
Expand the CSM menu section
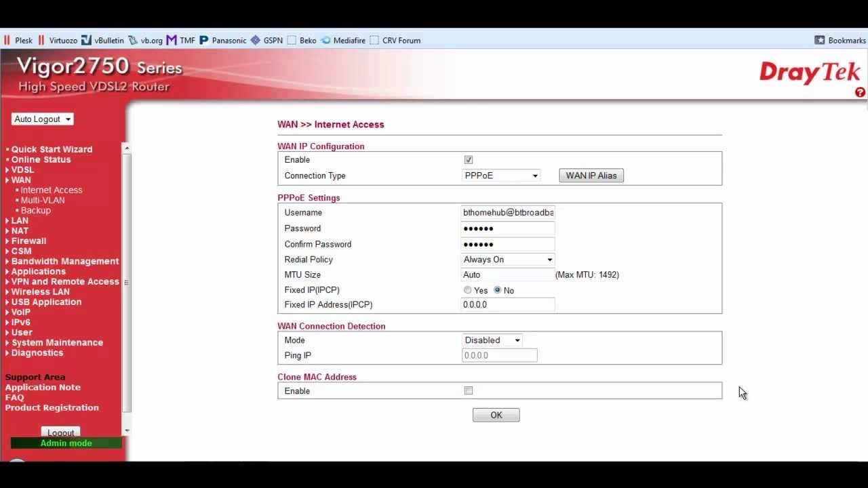21,251
